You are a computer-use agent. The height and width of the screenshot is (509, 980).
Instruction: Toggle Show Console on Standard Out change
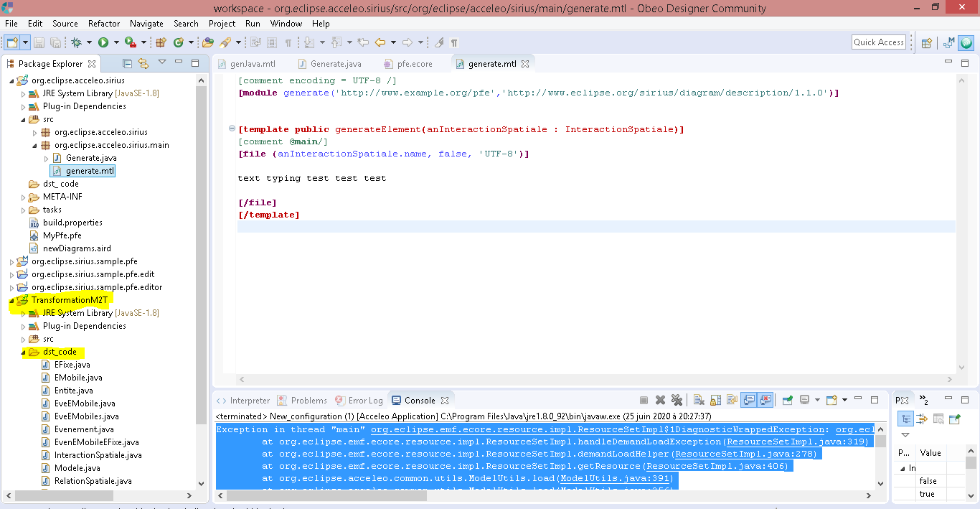[x=749, y=400]
